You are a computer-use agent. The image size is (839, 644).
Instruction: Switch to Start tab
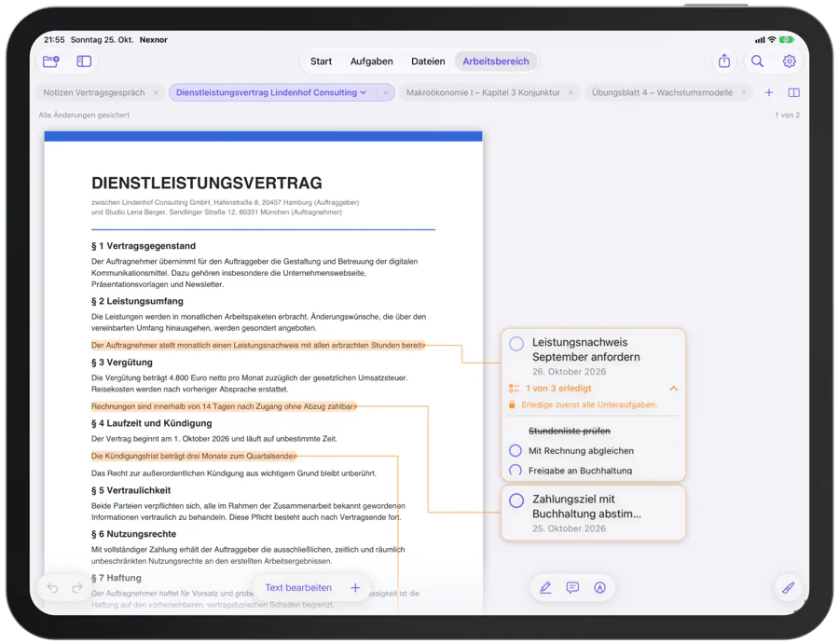click(x=321, y=62)
